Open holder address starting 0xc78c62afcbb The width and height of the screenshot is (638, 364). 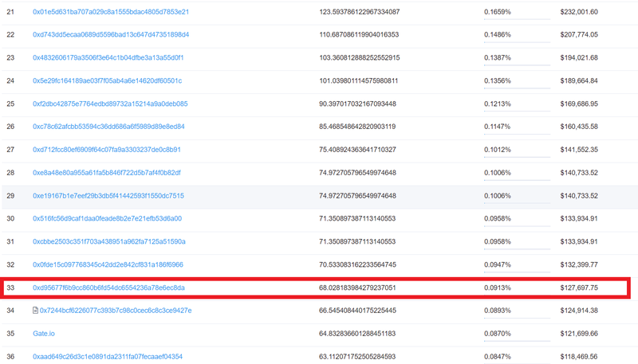(108, 127)
